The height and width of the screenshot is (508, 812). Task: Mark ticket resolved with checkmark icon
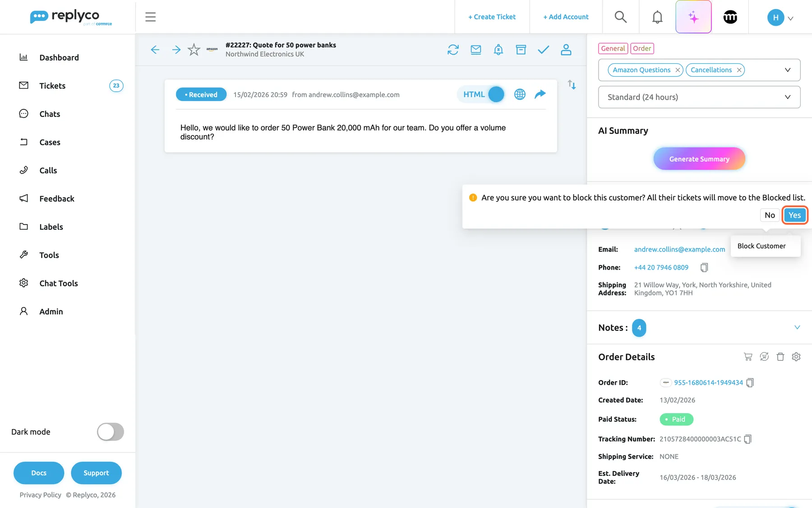pos(544,50)
